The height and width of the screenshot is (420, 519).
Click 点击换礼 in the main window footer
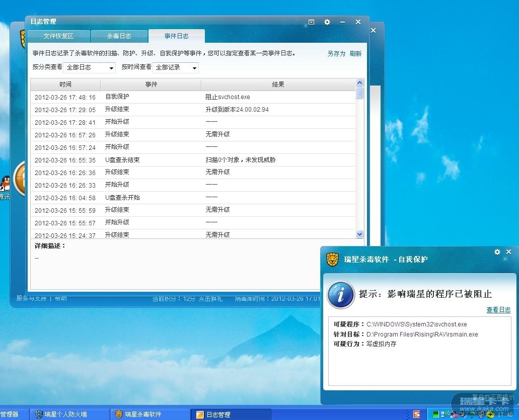tap(210, 299)
